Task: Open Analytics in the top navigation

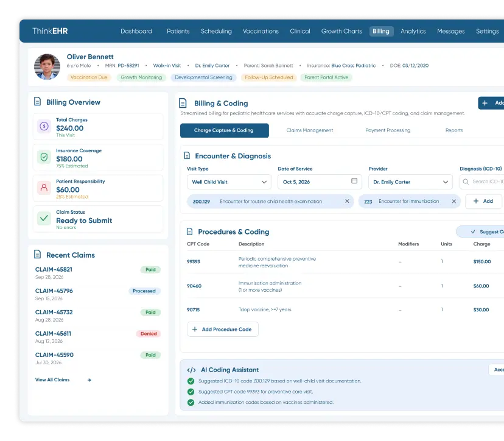Action: click(x=413, y=31)
